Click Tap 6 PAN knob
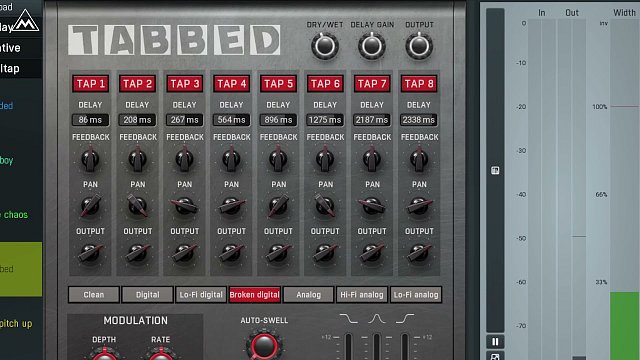This screenshot has width=640, height=360. 325,206
